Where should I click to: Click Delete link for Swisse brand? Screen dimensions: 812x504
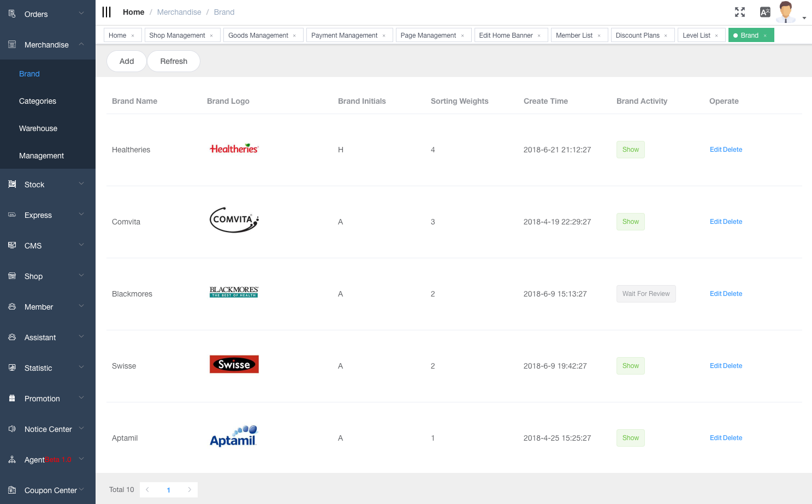(x=733, y=366)
